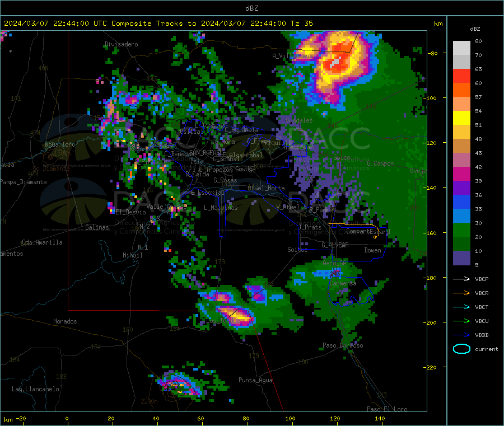Viewport: 504px width, 426px height.
Task: Click the 'Paso_Barroso' place label
Action: (343, 345)
